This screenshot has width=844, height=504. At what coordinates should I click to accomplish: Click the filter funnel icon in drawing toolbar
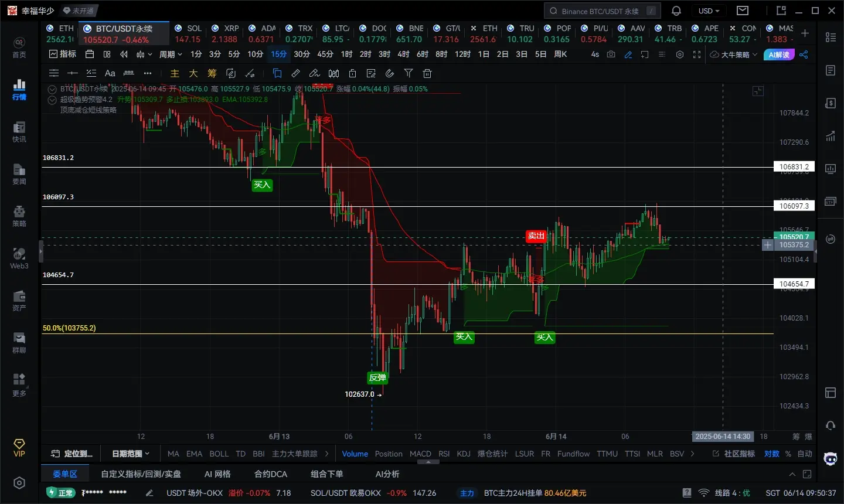[x=409, y=73]
